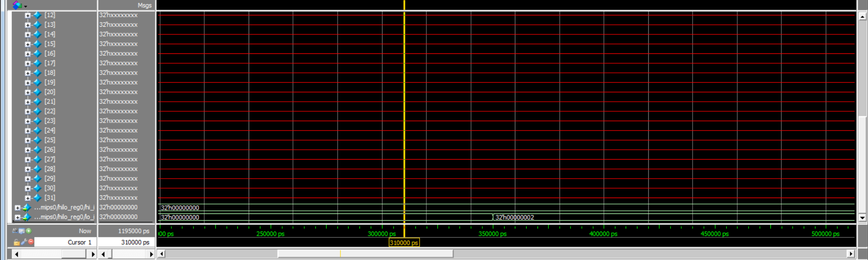
Task: Click the delete cursor red minus icon
Action: point(31,242)
